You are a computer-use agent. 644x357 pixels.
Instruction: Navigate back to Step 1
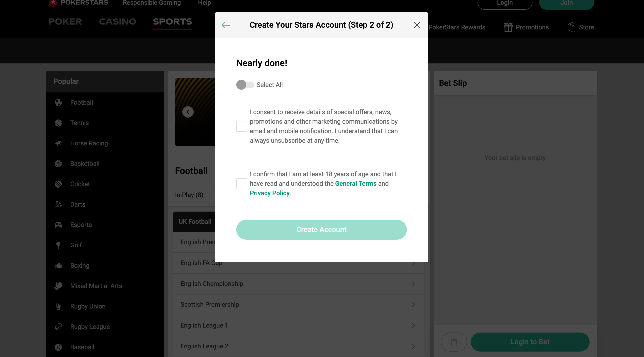(x=226, y=25)
